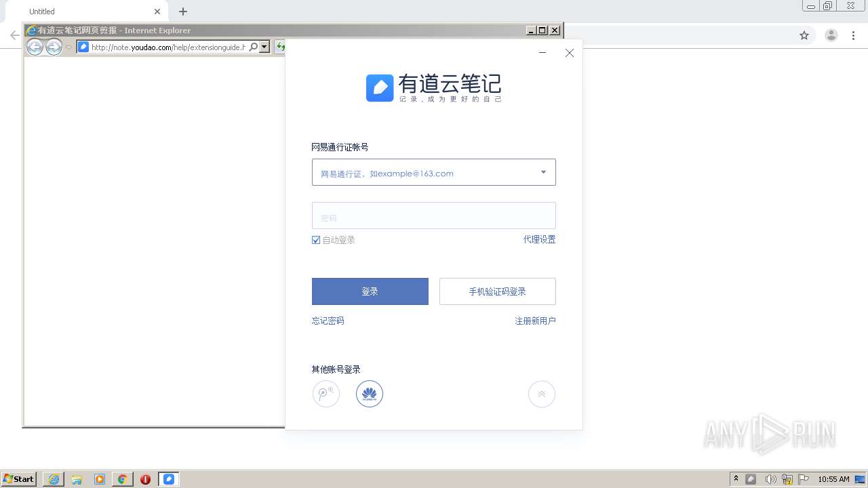Click Youdao Note system tray icon
This screenshot has width=868, height=488.
(751, 479)
